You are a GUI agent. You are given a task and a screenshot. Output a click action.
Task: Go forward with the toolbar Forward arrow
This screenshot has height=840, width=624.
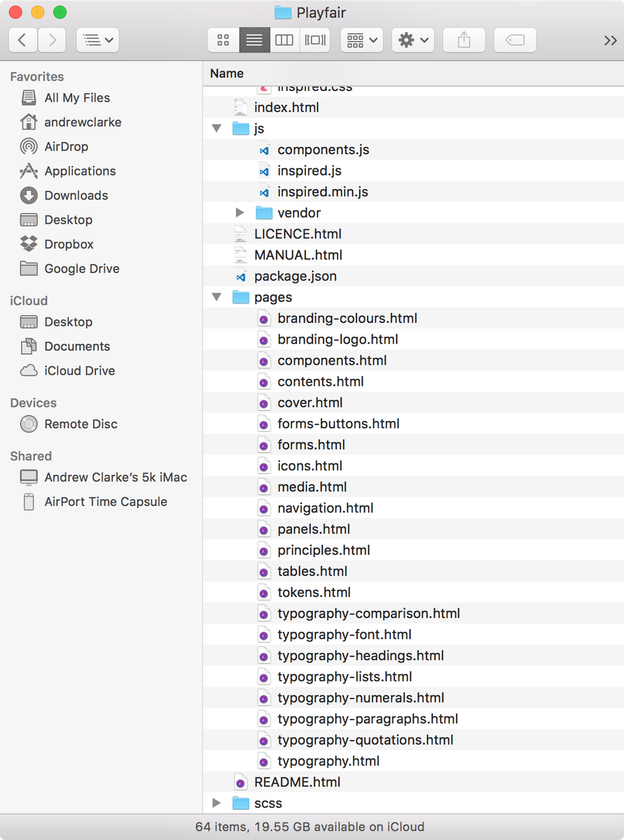tap(52, 41)
